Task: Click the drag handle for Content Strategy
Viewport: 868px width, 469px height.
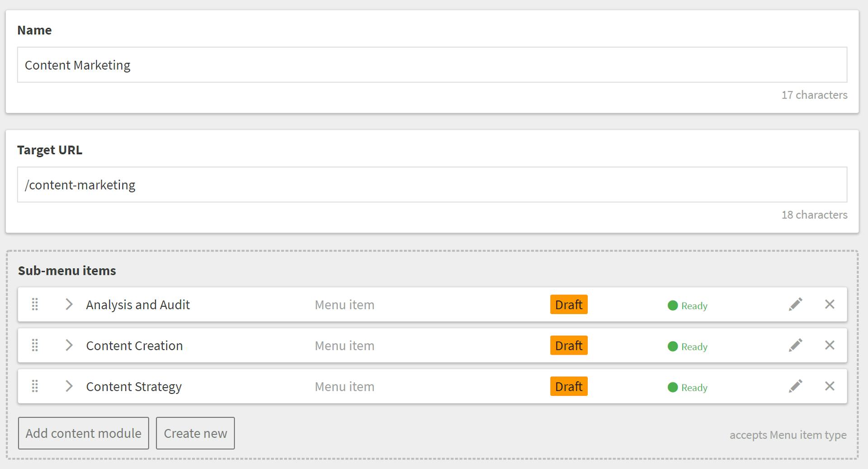Action: click(x=35, y=386)
